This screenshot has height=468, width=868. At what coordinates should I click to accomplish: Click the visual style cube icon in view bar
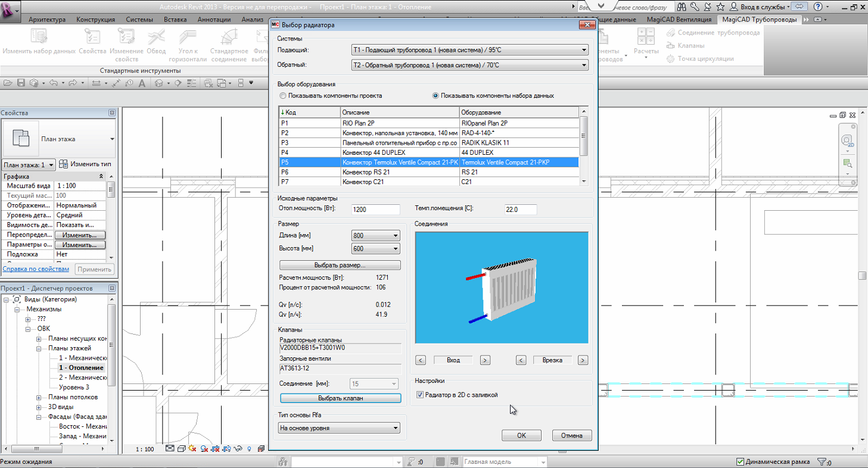point(181,449)
